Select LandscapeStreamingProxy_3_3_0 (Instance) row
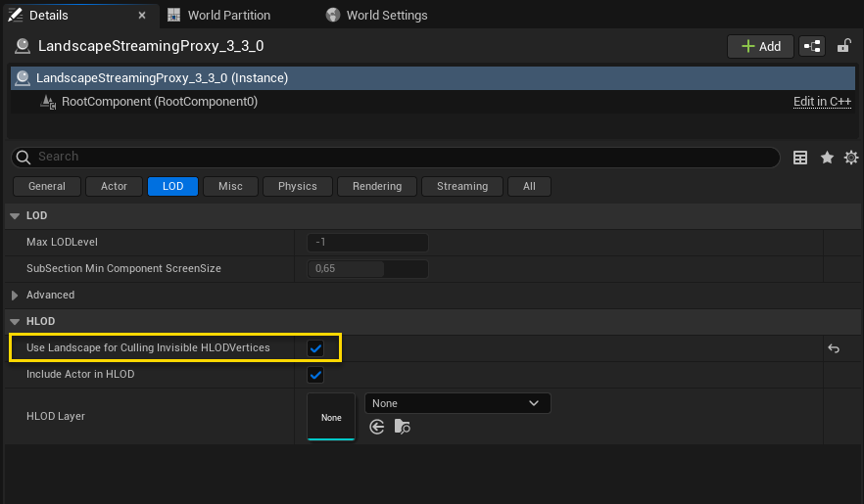This screenshot has width=864, height=504. tap(433, 78)
